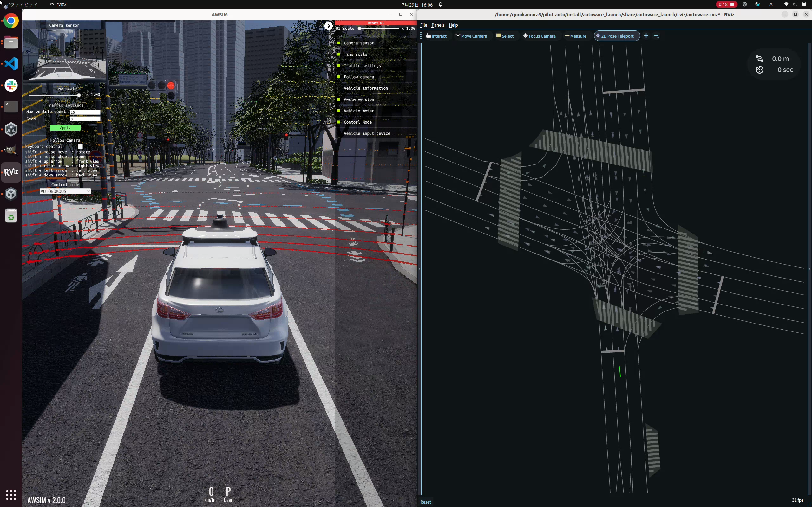Toggle the Camera sensor panel indicator

(x=339, y=43)
